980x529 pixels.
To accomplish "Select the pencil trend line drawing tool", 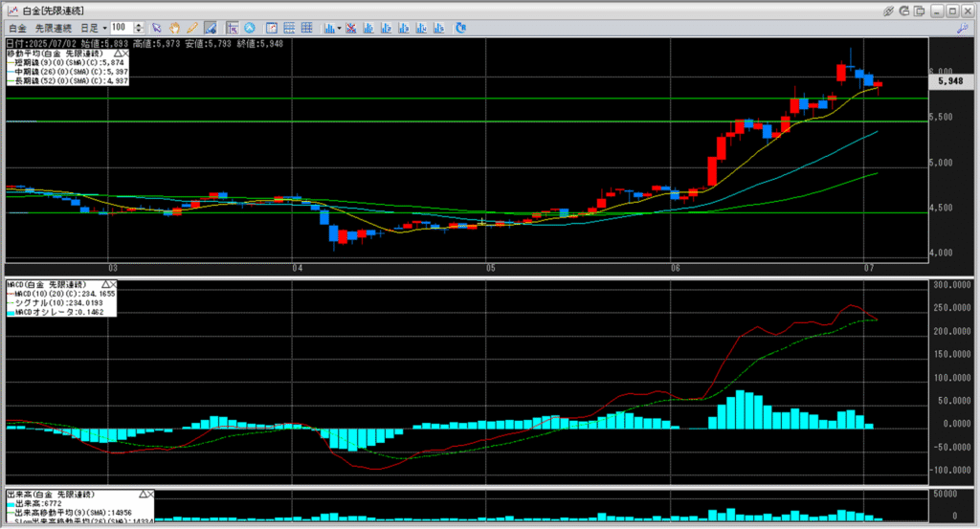I will (x=191, y=28).
